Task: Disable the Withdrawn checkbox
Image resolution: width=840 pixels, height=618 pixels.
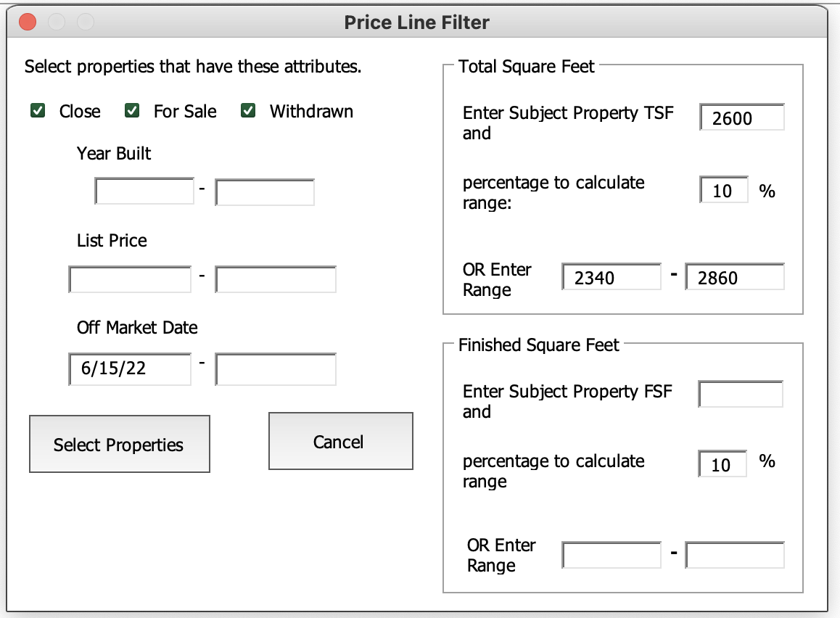Action: [x=248, y=111]
